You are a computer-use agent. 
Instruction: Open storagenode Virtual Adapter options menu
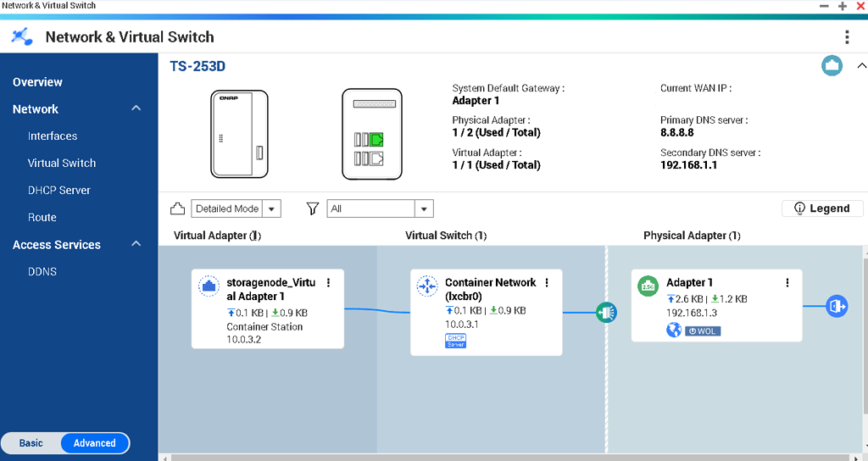pos(329,283)
